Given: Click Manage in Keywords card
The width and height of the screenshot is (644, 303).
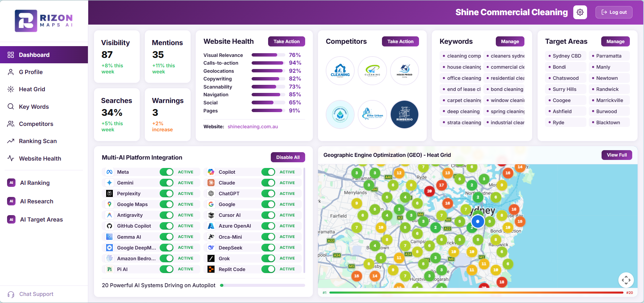Looking at the screenshot, I should coord(510,41).
